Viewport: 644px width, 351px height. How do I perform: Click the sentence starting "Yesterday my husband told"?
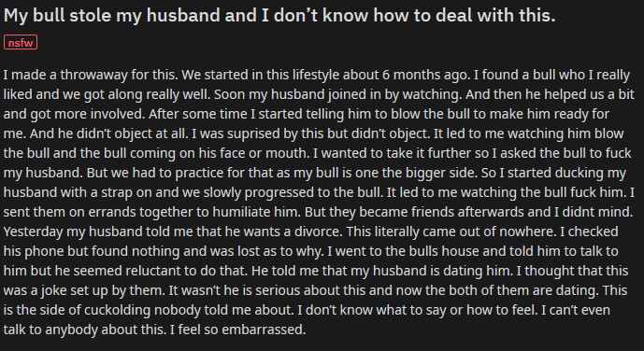[172, 232]
